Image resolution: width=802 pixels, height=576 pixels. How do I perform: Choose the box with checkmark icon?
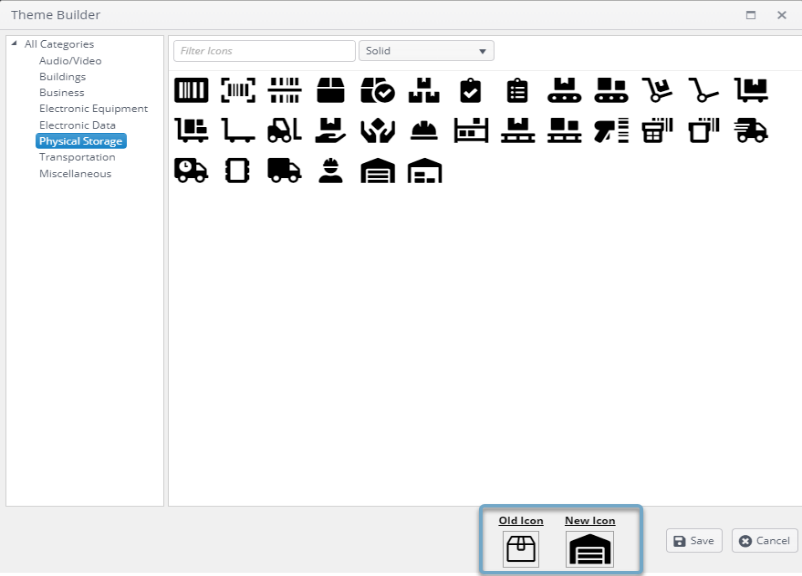tap(377, 91)
